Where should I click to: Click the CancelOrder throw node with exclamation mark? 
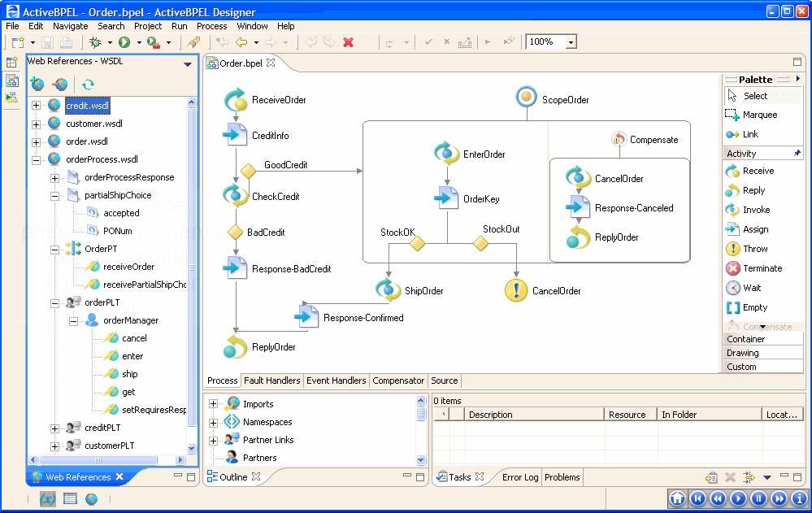(516, 291)
